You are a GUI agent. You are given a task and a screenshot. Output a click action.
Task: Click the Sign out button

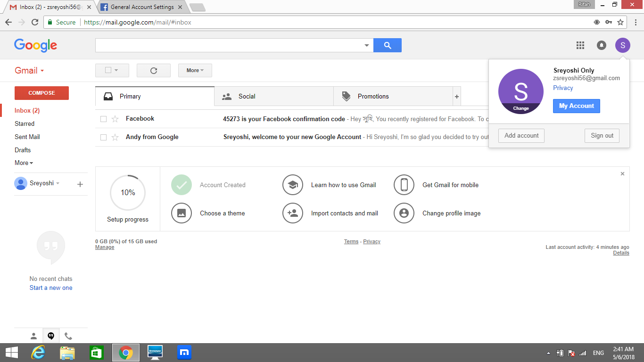pyautogui.click(x=602, y=136)
